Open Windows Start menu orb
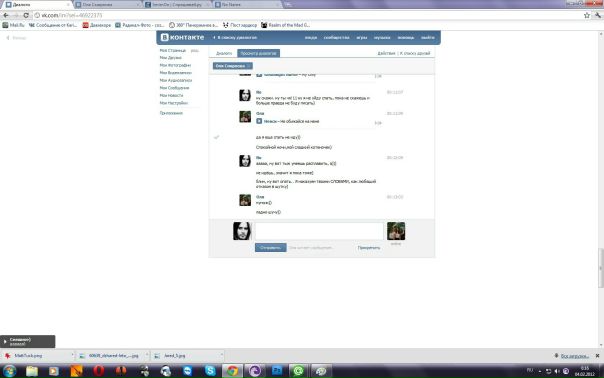 (x=9, y=371)
